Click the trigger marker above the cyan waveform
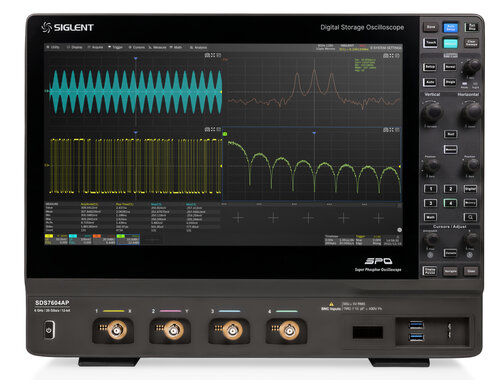 pyautogui.click(x=136, y=58)
